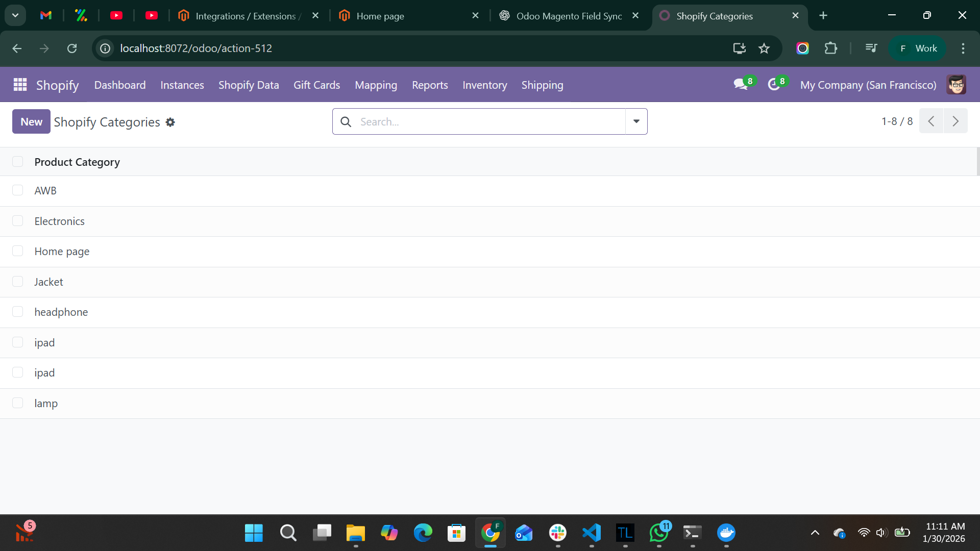The width and height of the screenshot is (980, 551).
Task: Open the Gift Cards menu
Action: coord(316,85)
